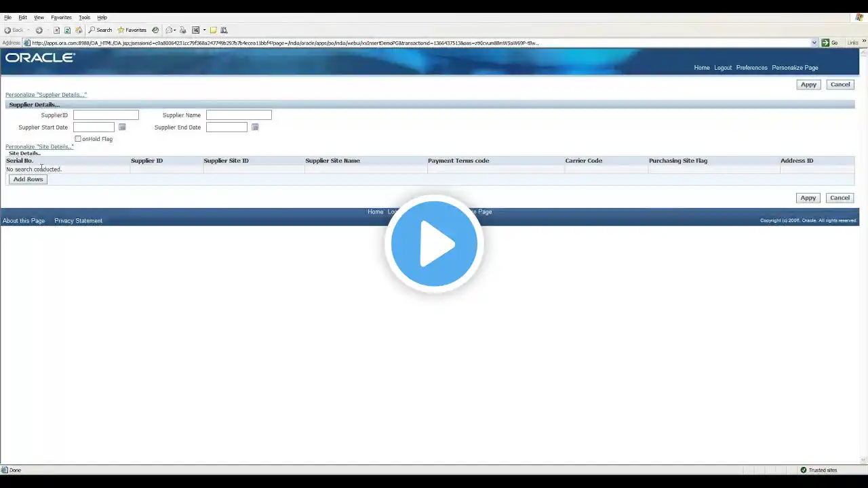The image size is (868, 488).
Task: Click the browser Back button
Action: [14, 30]
